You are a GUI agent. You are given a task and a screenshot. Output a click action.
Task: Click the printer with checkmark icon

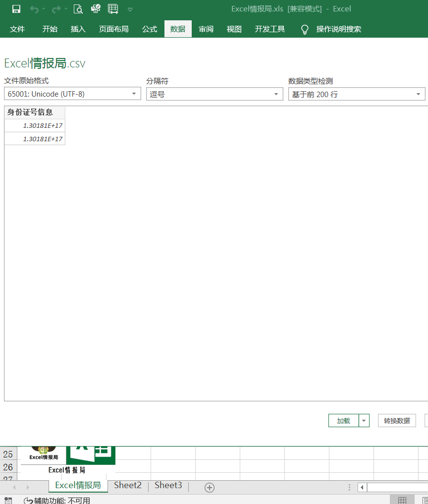coord(96,9)
